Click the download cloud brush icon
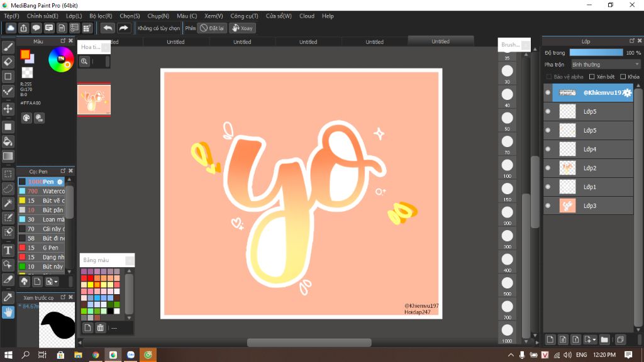 tap(25, 282)
